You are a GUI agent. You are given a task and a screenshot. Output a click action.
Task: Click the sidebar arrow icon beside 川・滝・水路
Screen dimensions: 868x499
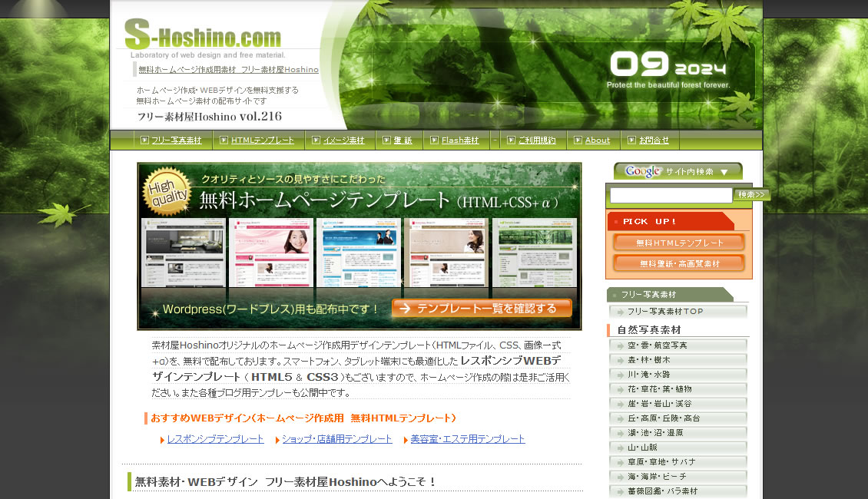pos(620,375)
